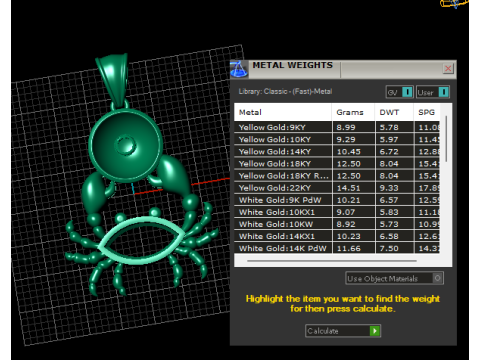
Task: Sort by the Metal column header
Action: [283, 112]
